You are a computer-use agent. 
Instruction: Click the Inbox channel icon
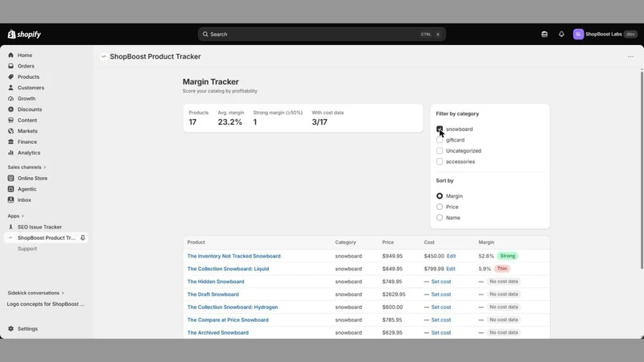pos(10,200)
